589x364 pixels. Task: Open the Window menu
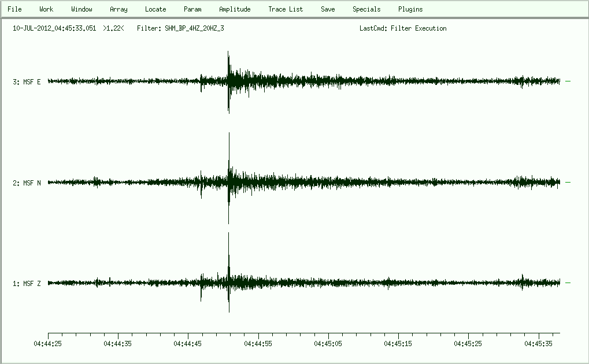click(82, 9)
